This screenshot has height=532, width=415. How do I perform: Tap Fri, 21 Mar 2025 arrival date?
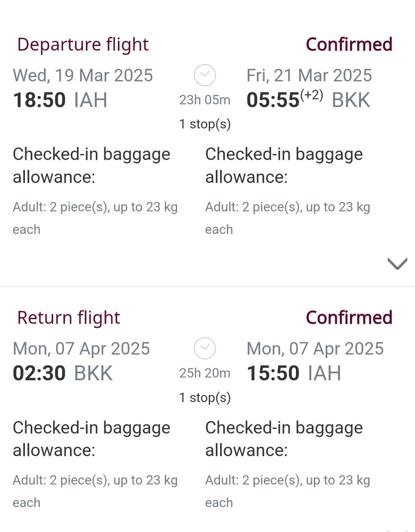(x=309, y=75)
